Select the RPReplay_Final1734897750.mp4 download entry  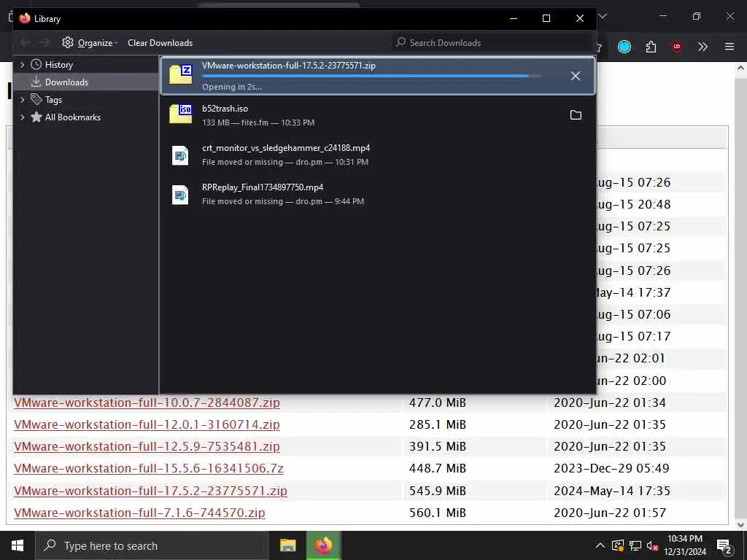pyautogui.click(x=377, y=194)
